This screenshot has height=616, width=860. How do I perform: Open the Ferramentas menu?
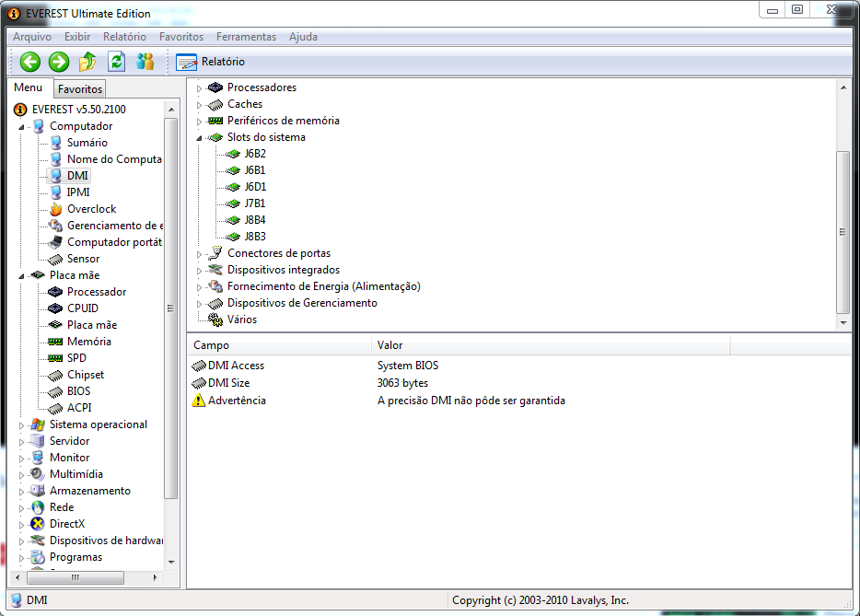(246, 37)
